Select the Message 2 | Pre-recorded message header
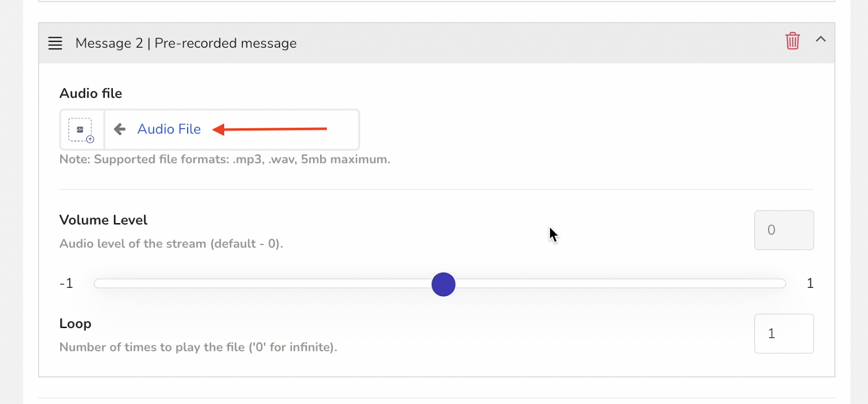 [187, 43]
